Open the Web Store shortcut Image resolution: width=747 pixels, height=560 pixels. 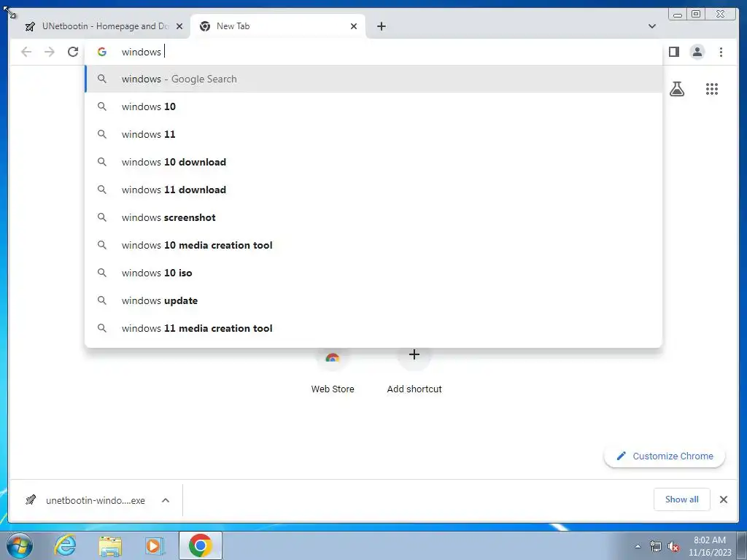[x=333, y=371]
